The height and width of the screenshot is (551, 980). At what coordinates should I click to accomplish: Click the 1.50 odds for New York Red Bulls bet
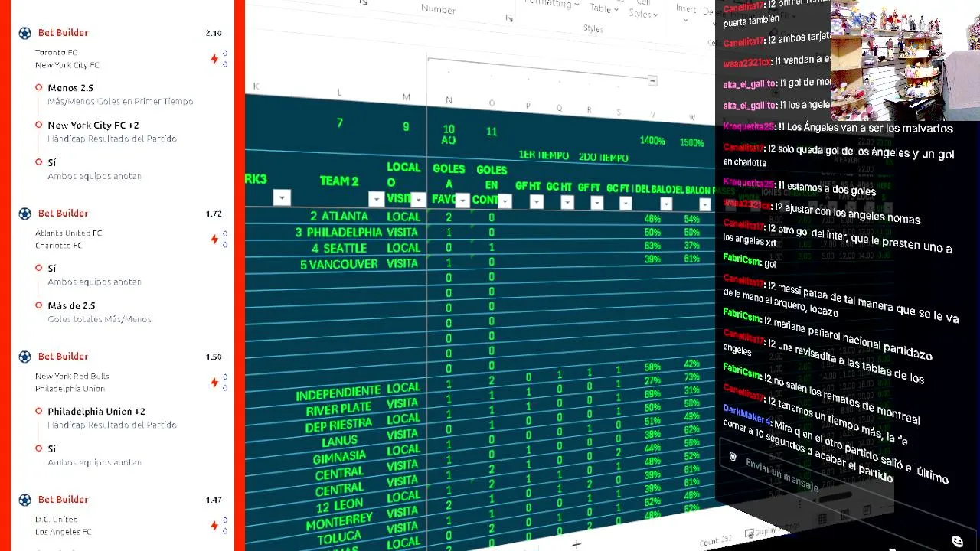tap(214, 357)
